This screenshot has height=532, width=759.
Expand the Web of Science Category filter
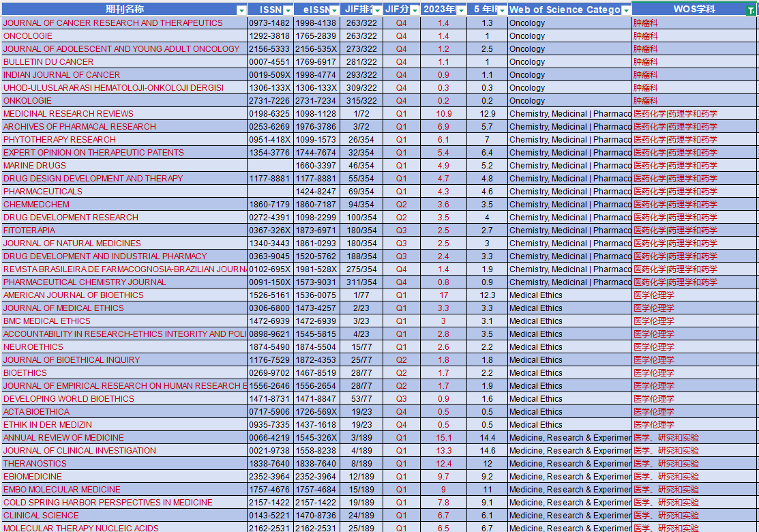point(626,10)
